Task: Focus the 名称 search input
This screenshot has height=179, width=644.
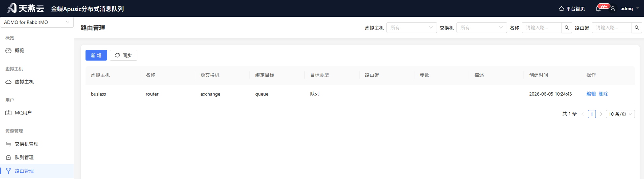Action: (x=542, y=28)
